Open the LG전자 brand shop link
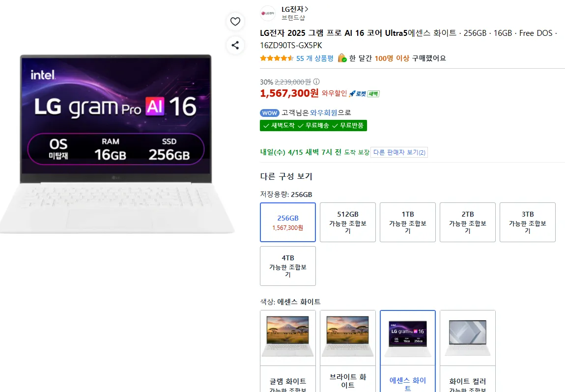This screenshot has width=565, height=392. [x=295, y=9]
